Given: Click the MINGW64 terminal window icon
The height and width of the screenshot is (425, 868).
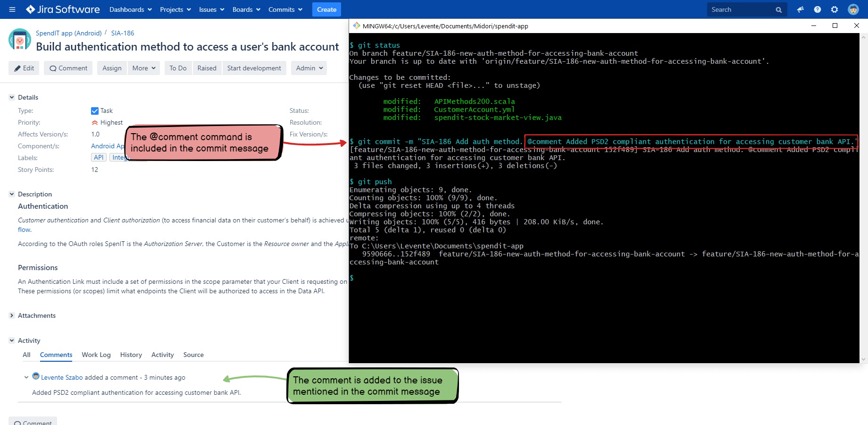Looking at the screenshot, I should pos(357,25).
